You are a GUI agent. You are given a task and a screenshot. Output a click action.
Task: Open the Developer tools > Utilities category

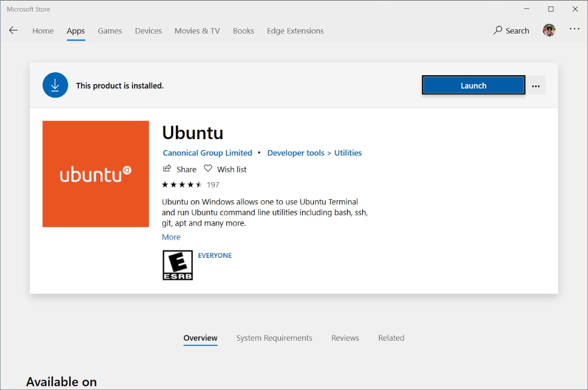(x=314, y=153)
